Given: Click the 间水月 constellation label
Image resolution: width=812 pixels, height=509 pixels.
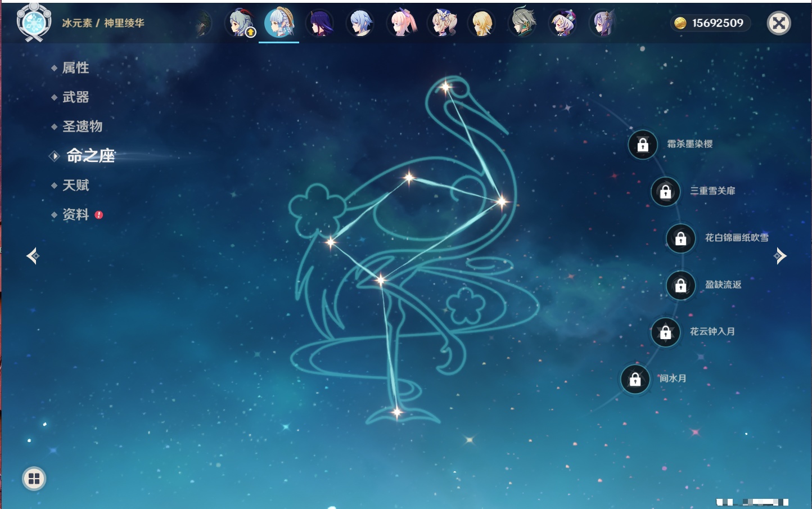Looking at the screenshot, I should tap(673, 378).
